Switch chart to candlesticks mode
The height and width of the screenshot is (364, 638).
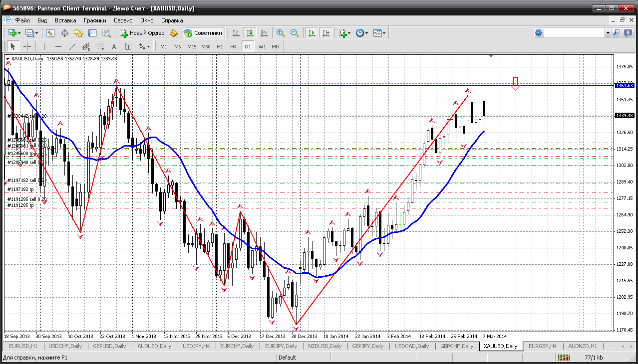(250, 33)
